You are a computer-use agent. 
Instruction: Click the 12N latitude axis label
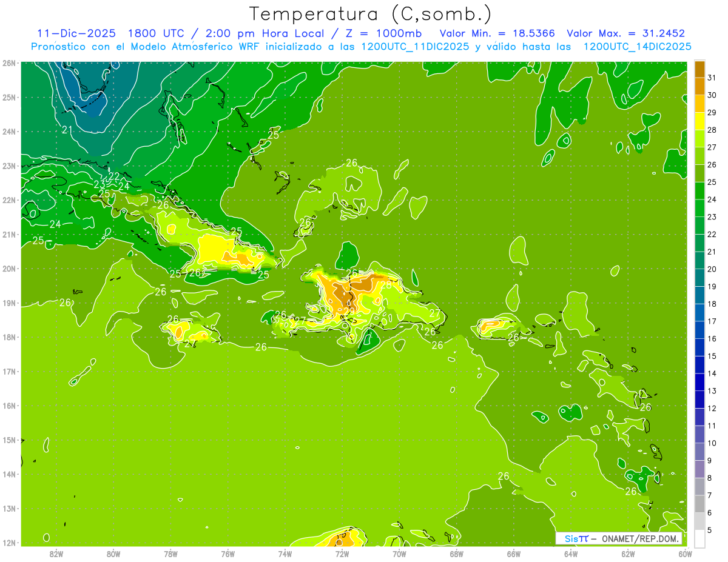8,543
